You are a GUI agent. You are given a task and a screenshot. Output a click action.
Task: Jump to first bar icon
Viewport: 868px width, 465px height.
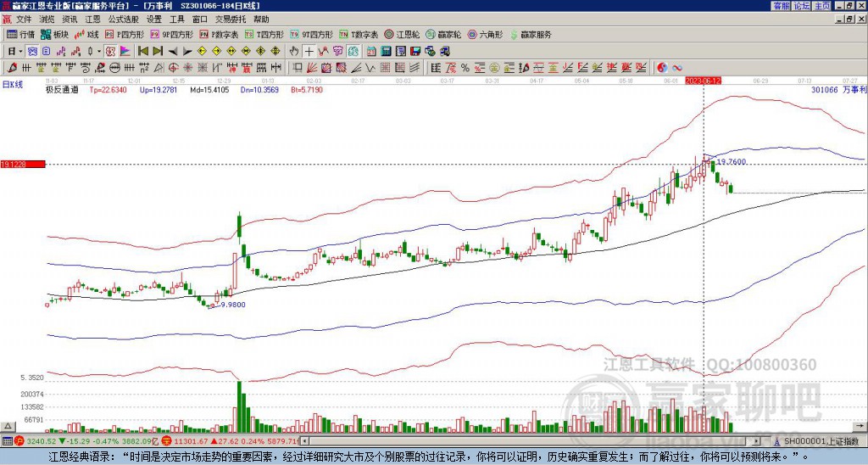coord(142,52)
